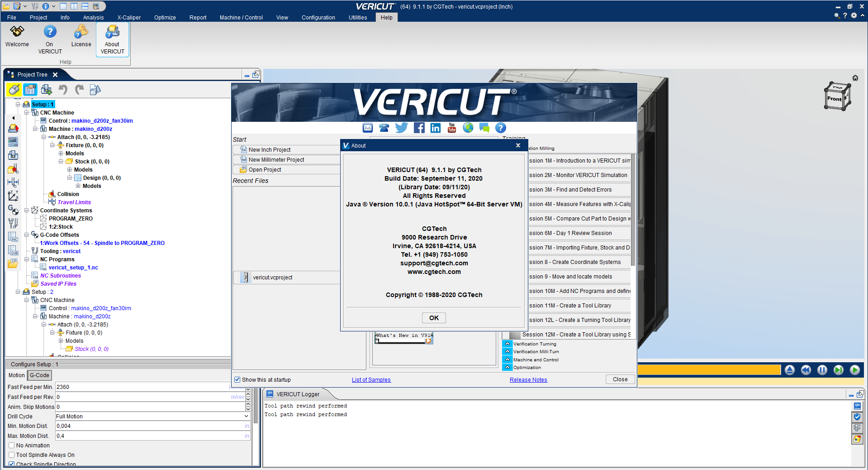Screen dimensions: 868x470
Task: Toggle the Verification Turning section chevron
Action: pos(508,344)
